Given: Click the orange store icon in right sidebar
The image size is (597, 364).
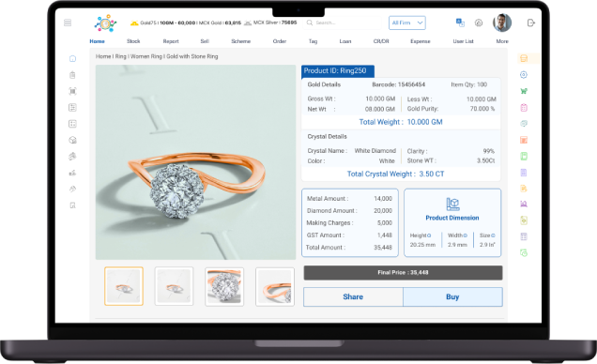Looking at the screenshot, I should (524, 58).
